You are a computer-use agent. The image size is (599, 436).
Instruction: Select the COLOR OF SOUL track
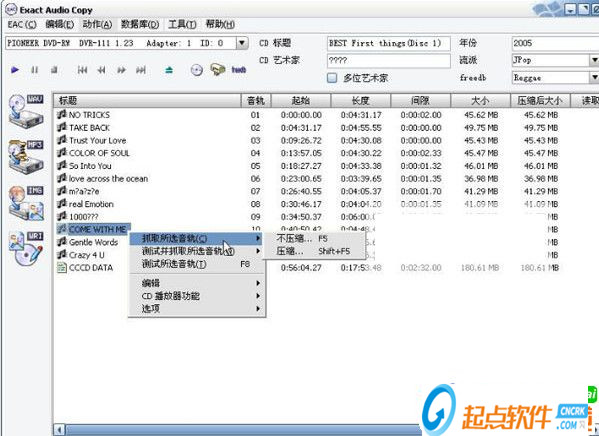99,153
